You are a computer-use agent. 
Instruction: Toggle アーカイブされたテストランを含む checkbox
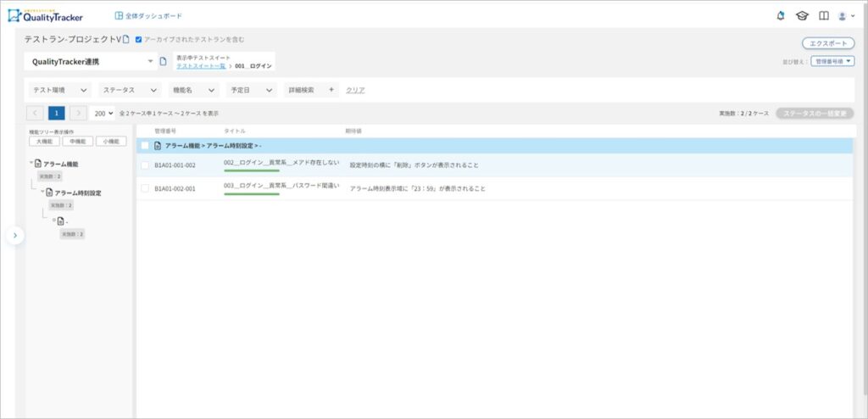tap(139, 40)
